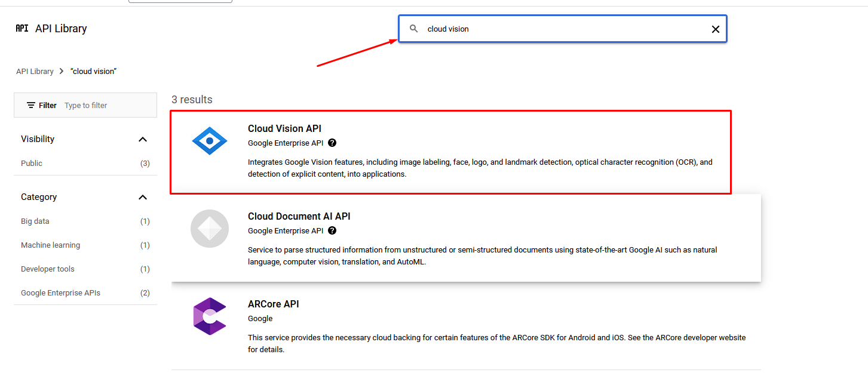
Task: Go to API Library breadcrumb
Action: pos(35,71)
